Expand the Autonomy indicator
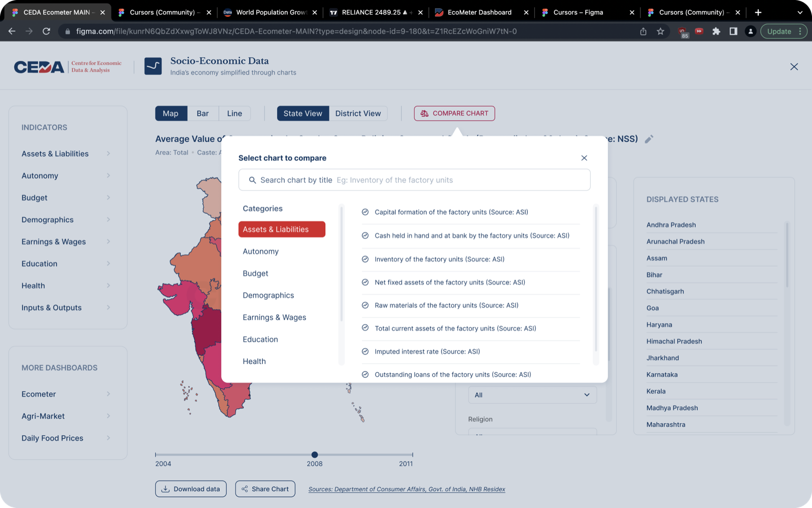 (66, 176)
